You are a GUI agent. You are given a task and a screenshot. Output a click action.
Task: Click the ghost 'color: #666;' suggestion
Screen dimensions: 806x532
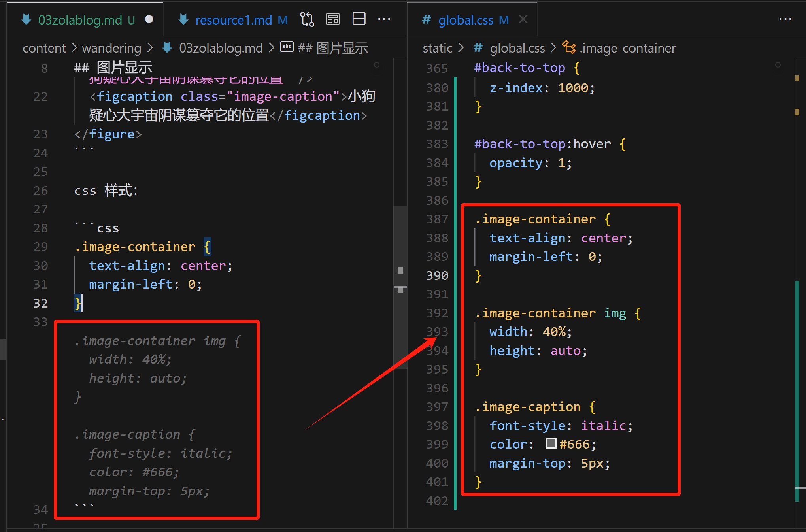tap(134, 472)
